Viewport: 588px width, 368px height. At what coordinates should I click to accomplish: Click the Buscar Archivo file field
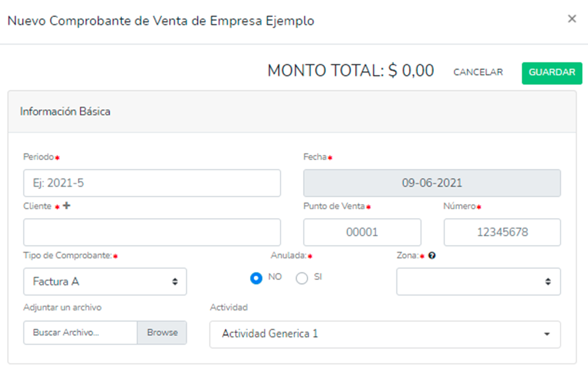[x=81, y=333]
